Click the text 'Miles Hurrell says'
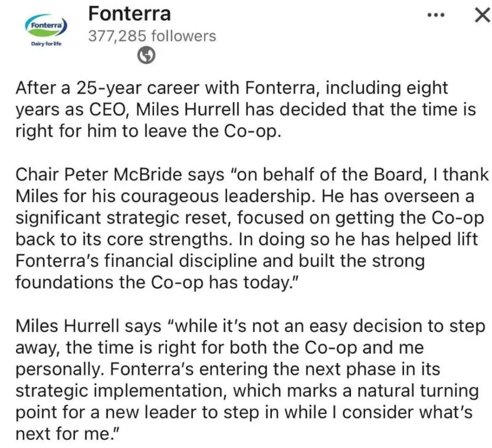 84,327
